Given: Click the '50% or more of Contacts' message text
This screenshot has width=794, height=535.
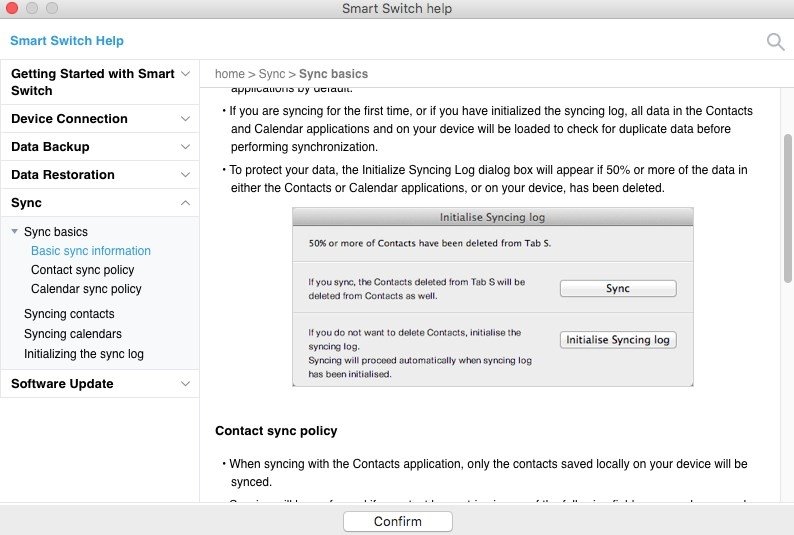Looking at the screenshot, I should 429,243.
